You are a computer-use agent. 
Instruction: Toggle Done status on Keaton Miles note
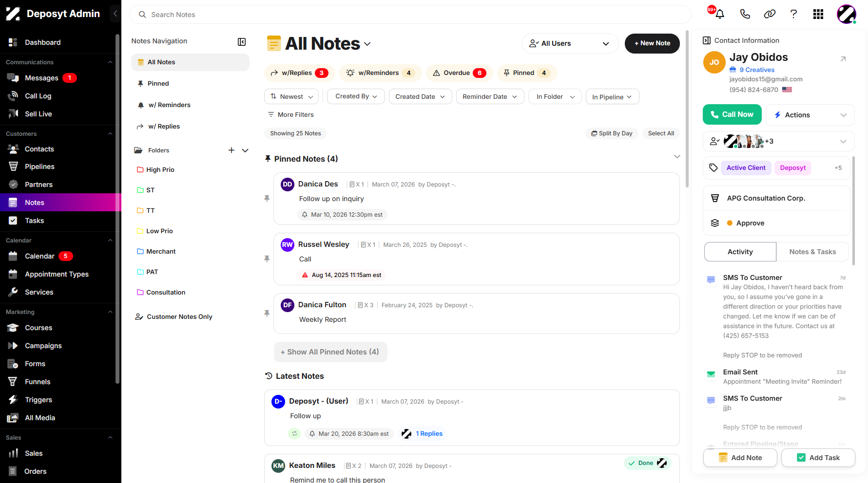tap(647, 463)
